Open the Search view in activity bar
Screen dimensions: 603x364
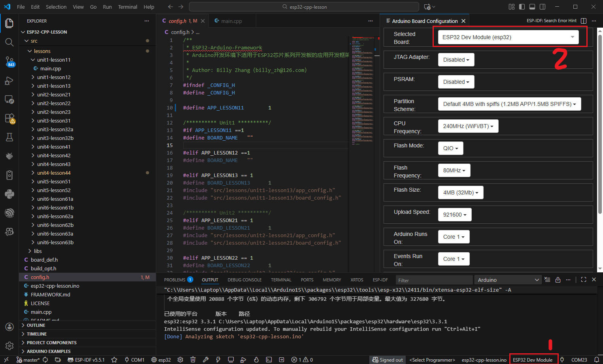[x=9, y=42]
